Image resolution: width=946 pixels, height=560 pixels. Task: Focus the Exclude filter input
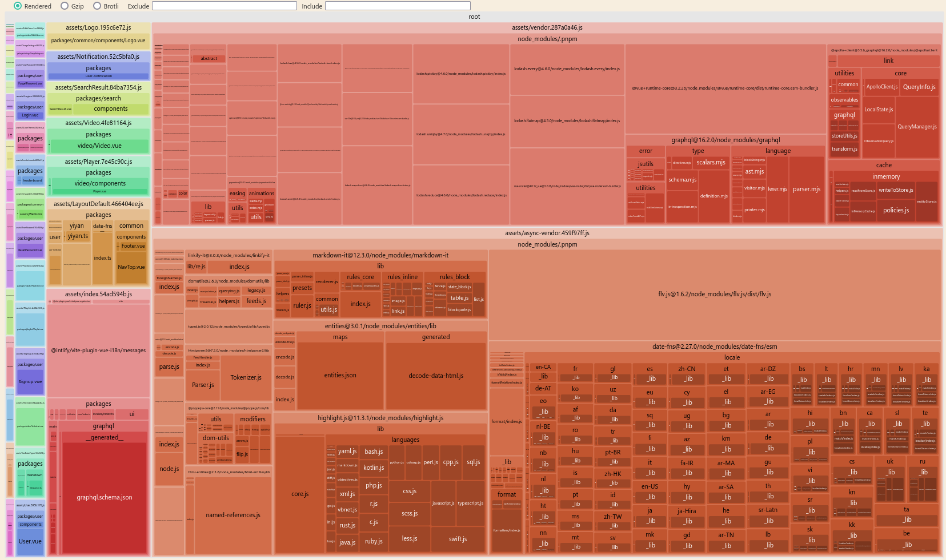[225, 6]
